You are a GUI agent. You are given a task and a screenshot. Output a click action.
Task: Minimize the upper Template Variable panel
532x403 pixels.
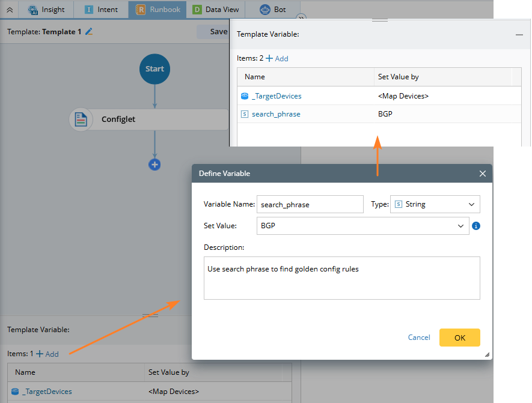pyautogui.click(x=519, y=35)
